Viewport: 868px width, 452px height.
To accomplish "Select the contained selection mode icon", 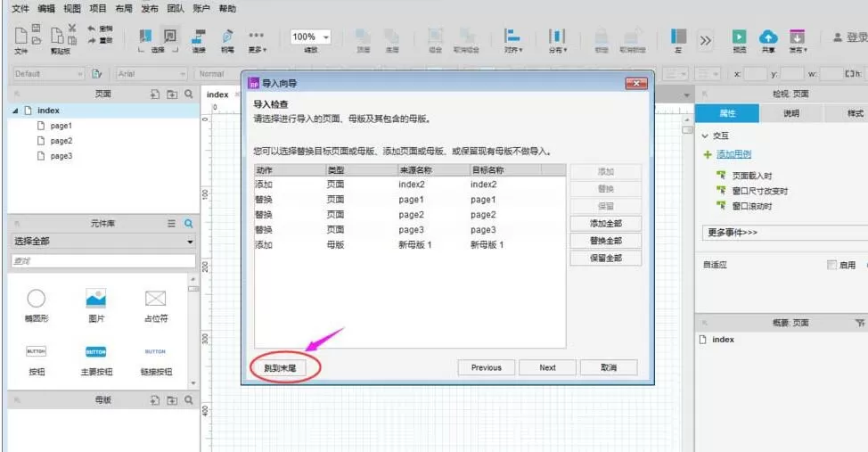I will tap(170, 36).
